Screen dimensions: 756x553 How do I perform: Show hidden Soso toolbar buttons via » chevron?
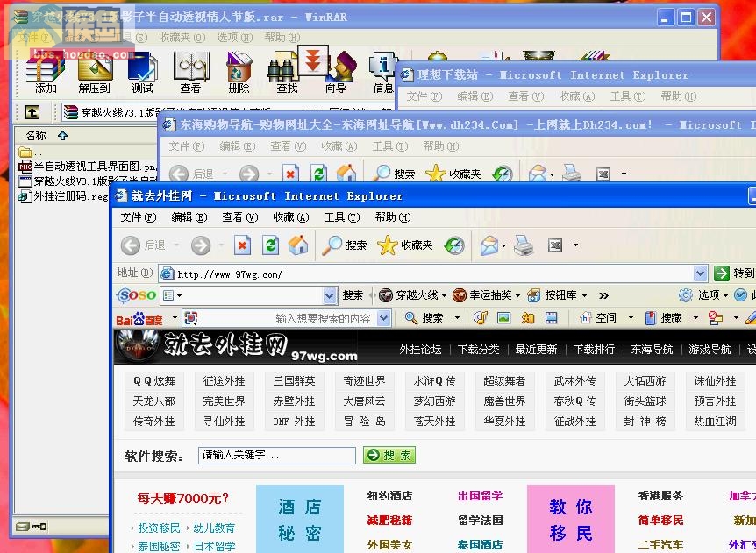point(603,295)
